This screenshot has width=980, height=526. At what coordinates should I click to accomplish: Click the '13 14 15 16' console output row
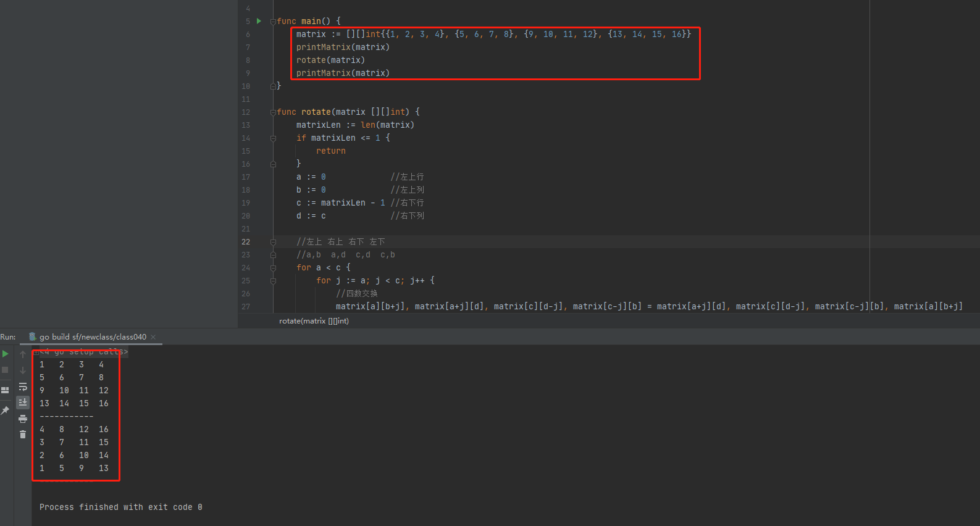coord(74,404)
